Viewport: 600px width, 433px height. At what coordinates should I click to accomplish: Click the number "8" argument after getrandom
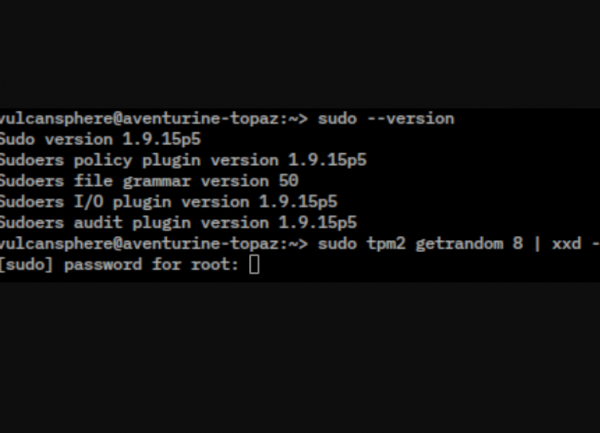(x=518, y=244)
